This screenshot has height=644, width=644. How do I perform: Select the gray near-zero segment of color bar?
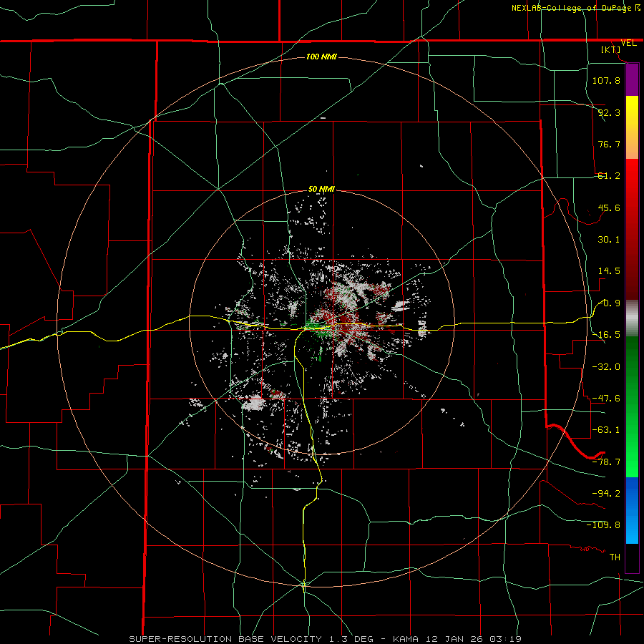tap(632, 318)
